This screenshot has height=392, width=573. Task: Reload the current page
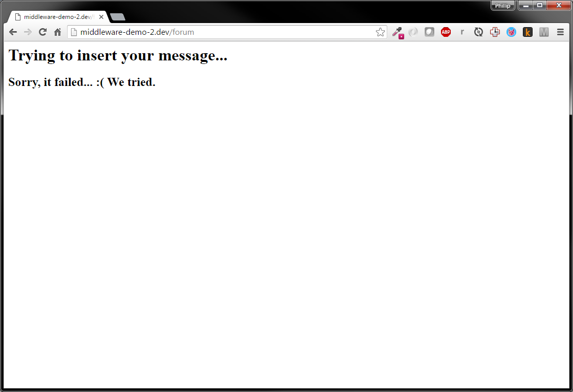click(x=43, y=32)
